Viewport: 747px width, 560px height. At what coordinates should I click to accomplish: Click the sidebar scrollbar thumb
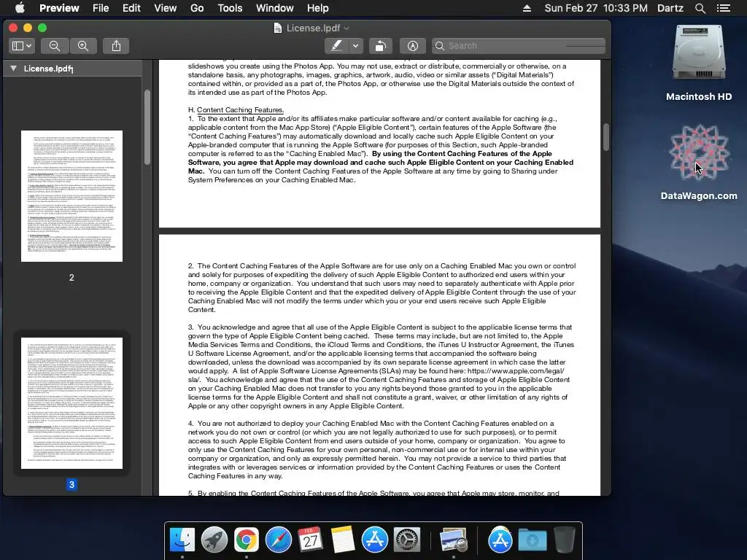click(x=147, y=127)
